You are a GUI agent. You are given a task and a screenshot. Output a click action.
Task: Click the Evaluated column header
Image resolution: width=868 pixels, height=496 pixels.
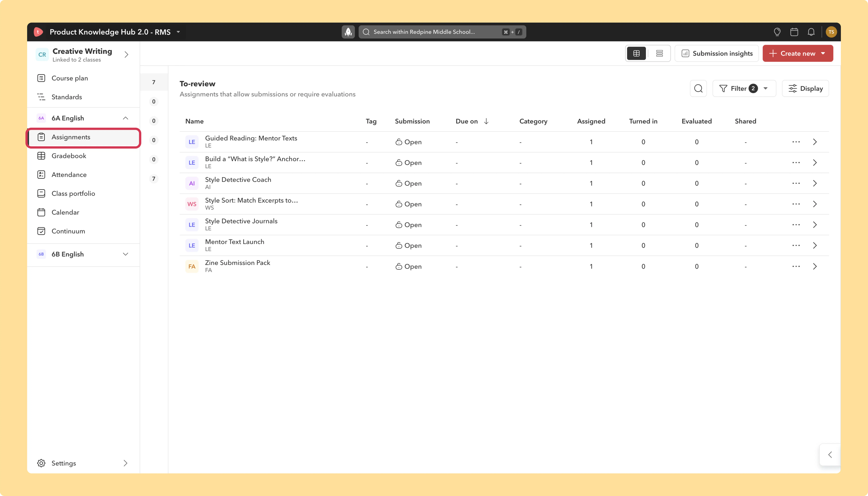697,121
